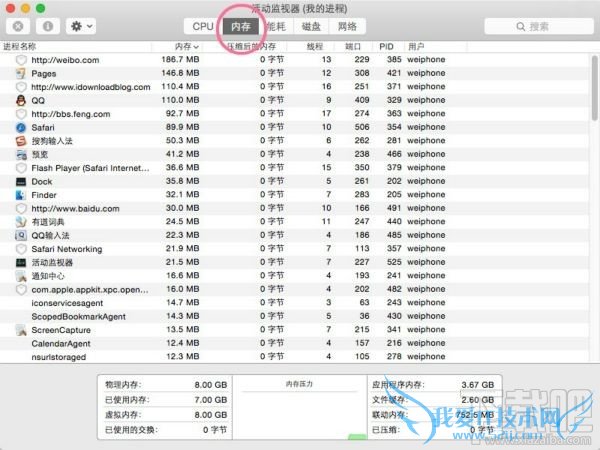Click the Finder face icon
Screen dimensions: 600x450
21,195
